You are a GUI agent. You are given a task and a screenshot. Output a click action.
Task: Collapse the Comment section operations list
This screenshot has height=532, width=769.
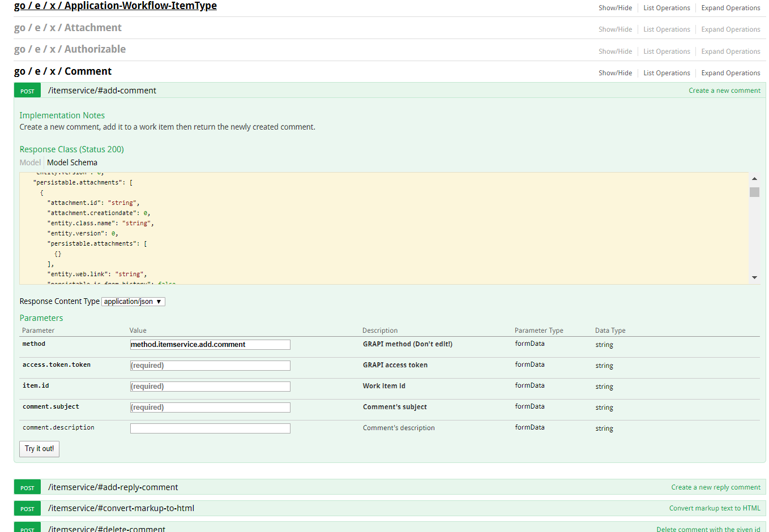(667, 72)
